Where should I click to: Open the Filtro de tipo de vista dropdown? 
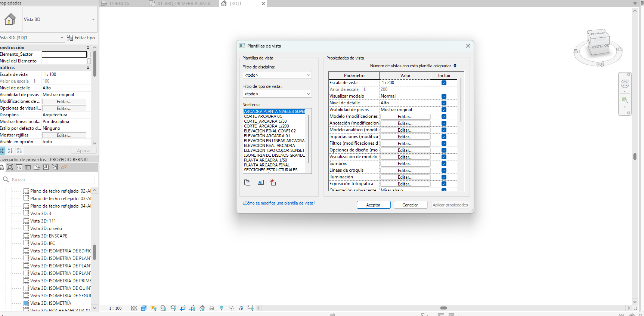277,94
